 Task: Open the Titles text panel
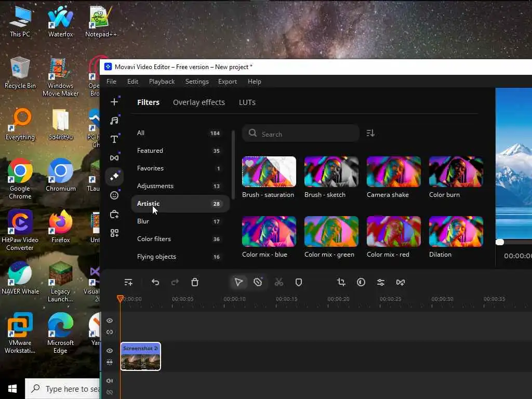click(x=114, y=139)
